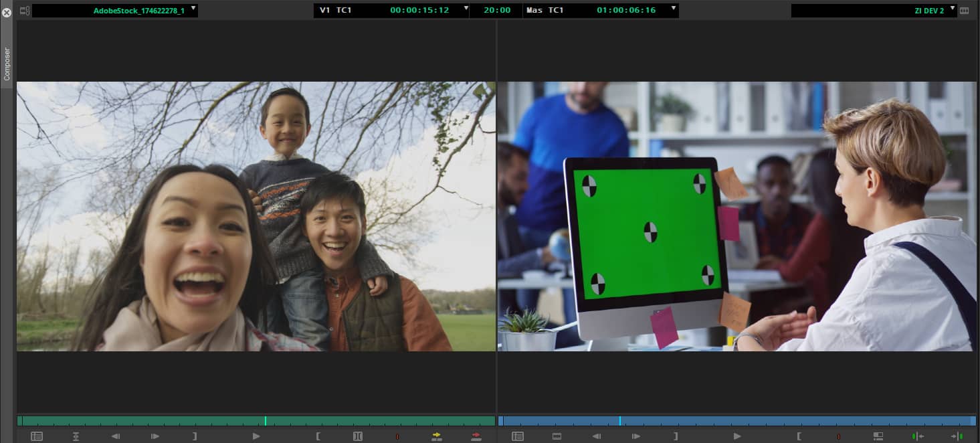Mark OUT point in source monitor
980x443 pixels.
195,436
